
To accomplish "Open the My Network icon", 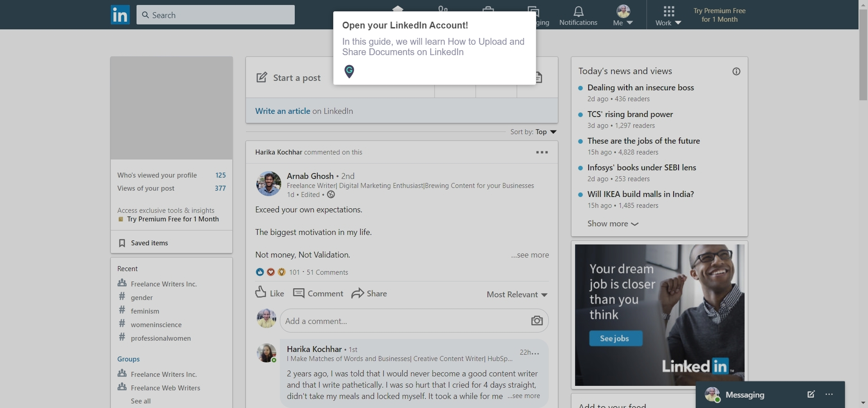I will pos(443,10).
